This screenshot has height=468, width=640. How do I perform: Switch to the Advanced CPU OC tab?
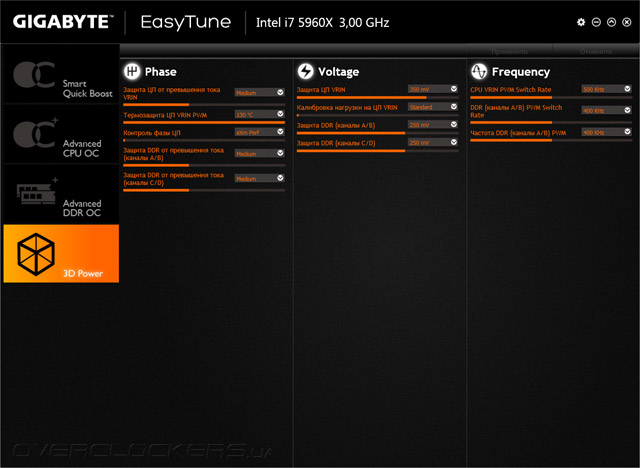pyautogui.click(x=61, y=134)
